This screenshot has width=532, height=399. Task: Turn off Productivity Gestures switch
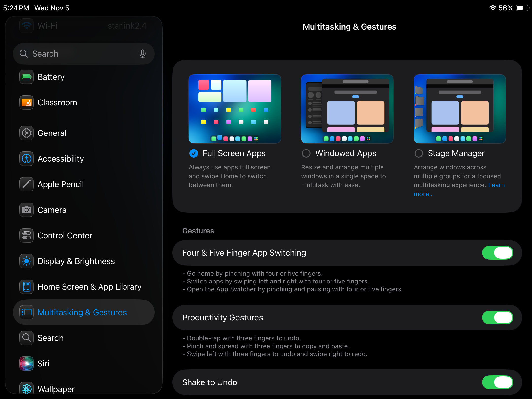[498, 317]
